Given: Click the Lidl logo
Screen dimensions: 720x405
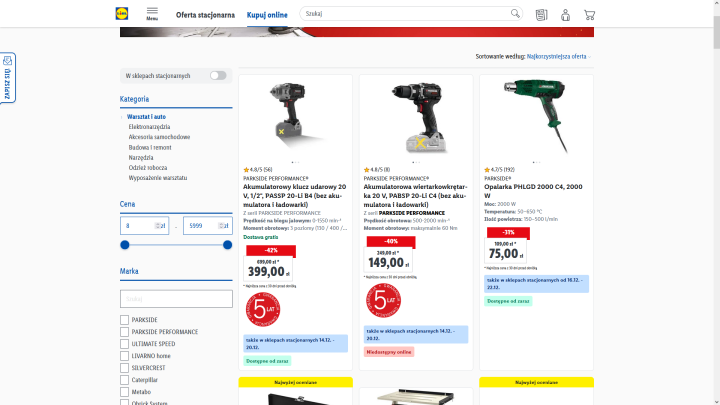Looking at the screenshot, I should click(122, 14).
